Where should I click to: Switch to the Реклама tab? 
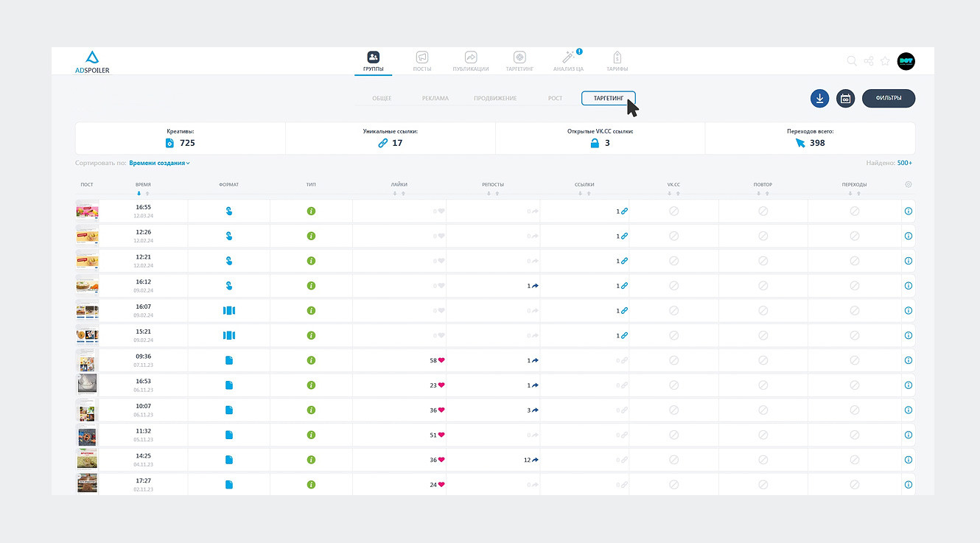click(435, 98)
